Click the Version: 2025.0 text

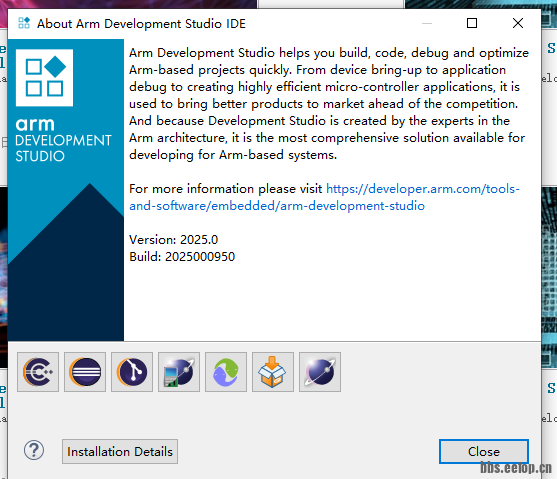[x=173, y=240]
